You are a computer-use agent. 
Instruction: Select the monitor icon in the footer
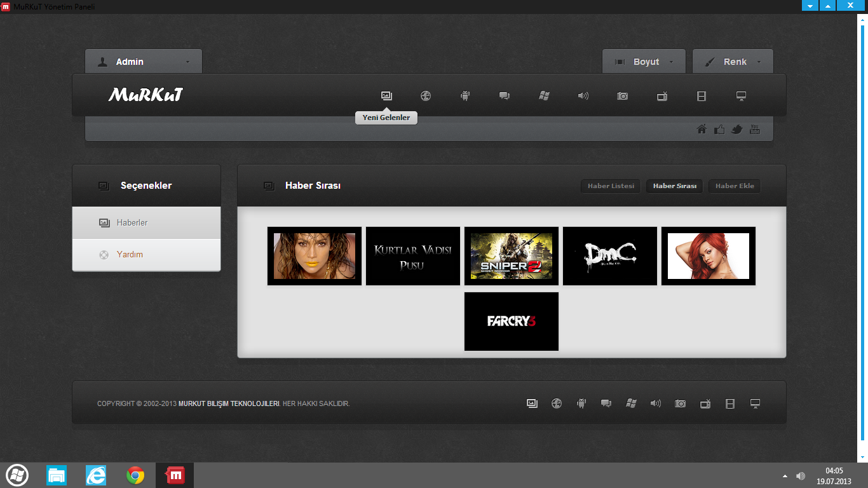coord(755,403)
